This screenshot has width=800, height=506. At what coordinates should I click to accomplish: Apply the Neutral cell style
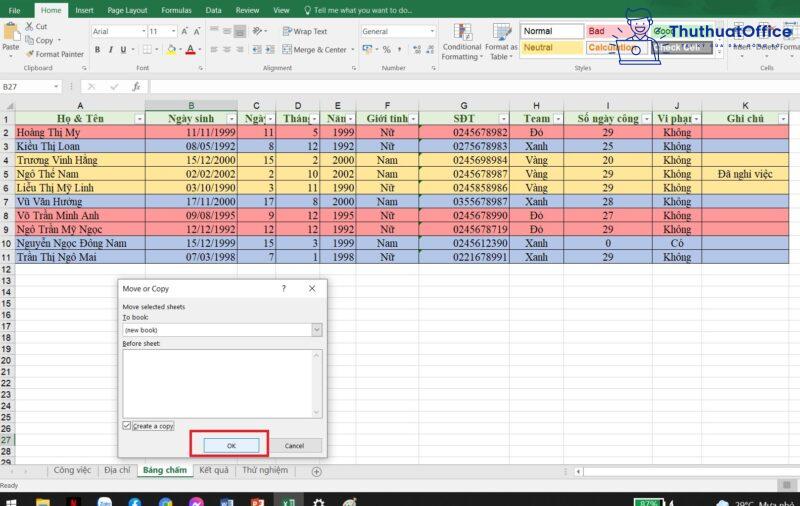[552, 47]
